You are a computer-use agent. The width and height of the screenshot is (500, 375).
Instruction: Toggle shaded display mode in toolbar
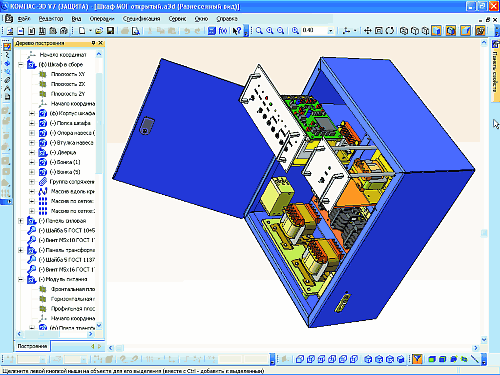point(436,31)
